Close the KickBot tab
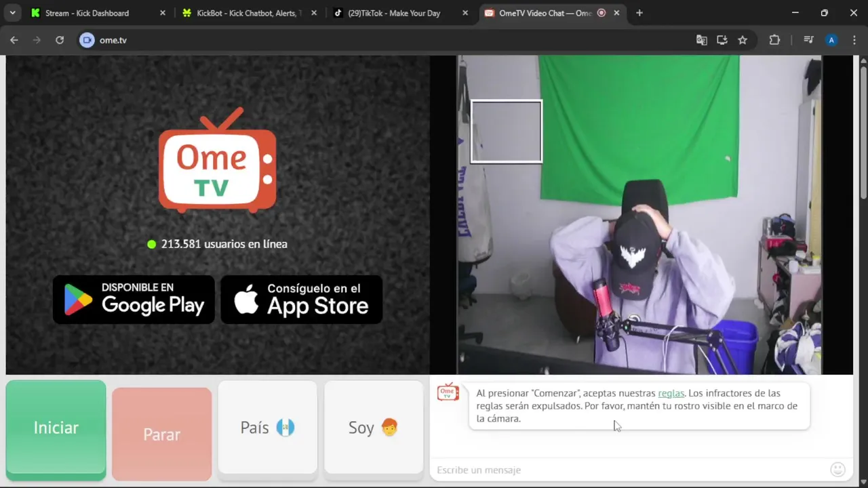This screenshot has height=488, width=868. click(313, 13)
